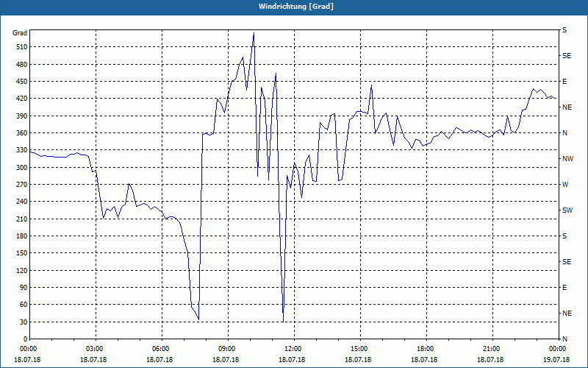The image size is (588, 368).
Task: Click the 180 y-axis value
Action: pyautogui.click(x=22, y=236)
